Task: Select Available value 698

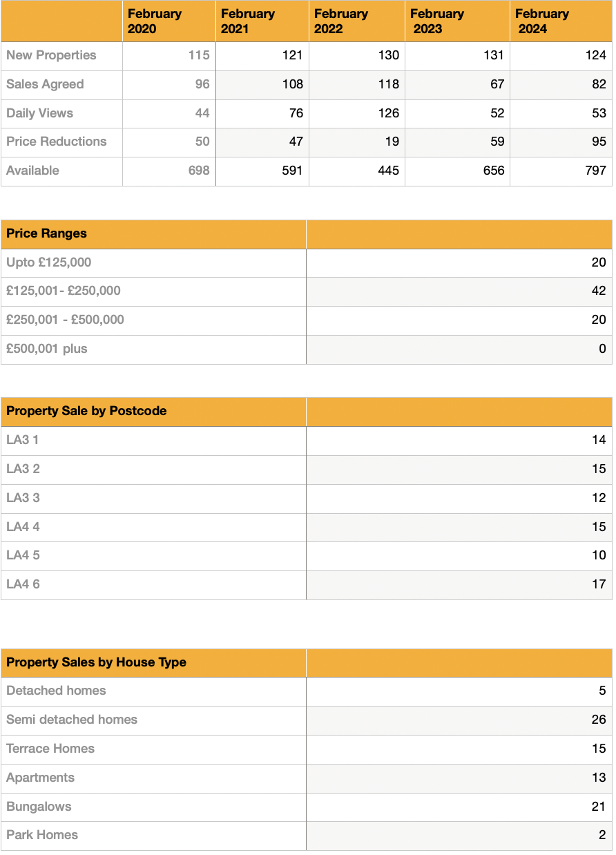Action: tap(199, 171)
